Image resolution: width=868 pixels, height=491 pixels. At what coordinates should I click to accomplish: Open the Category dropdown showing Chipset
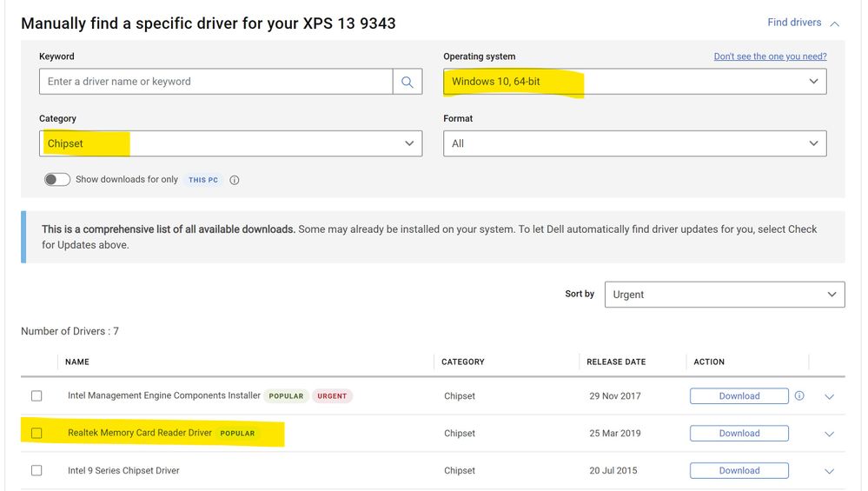[x=231, y=143]
